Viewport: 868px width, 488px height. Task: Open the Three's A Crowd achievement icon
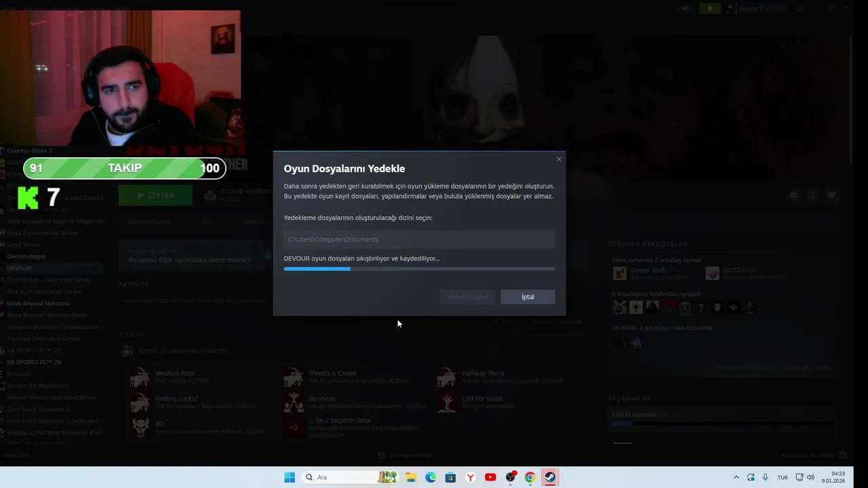(294, 377)
